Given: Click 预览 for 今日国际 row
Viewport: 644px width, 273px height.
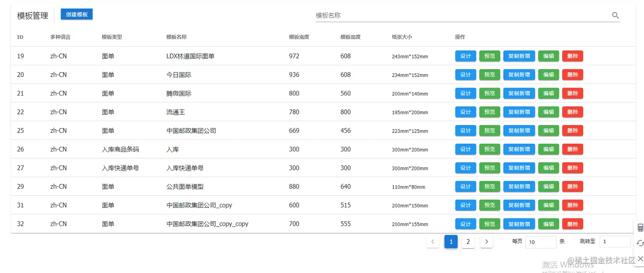Looking at the screenshot, I should click(x=490, y=75).
